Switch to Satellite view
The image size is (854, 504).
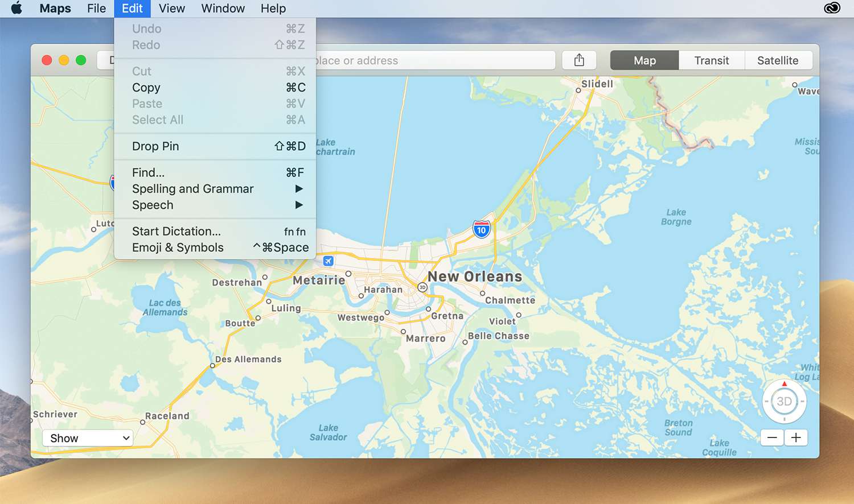point(778,60)
